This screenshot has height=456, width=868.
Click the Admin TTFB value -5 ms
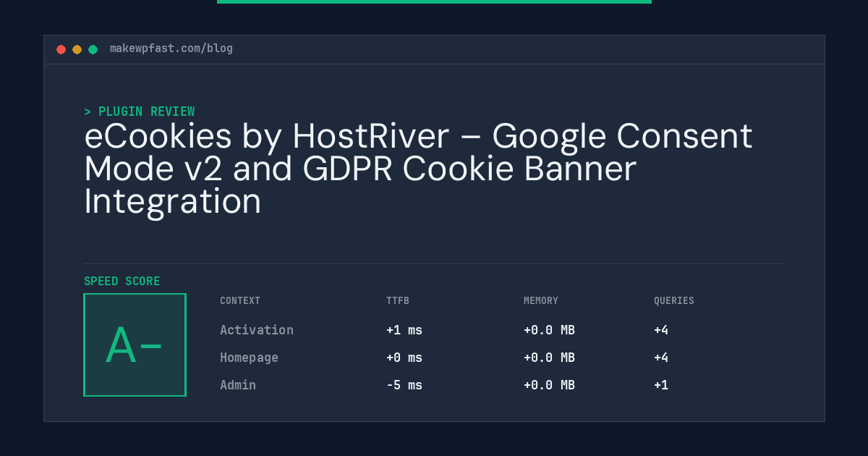pyautogui.click(x=404, y=385)
